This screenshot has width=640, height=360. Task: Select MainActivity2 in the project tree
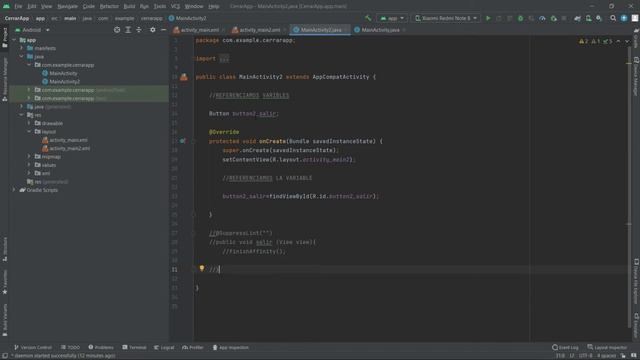click(x=61, y=82)
